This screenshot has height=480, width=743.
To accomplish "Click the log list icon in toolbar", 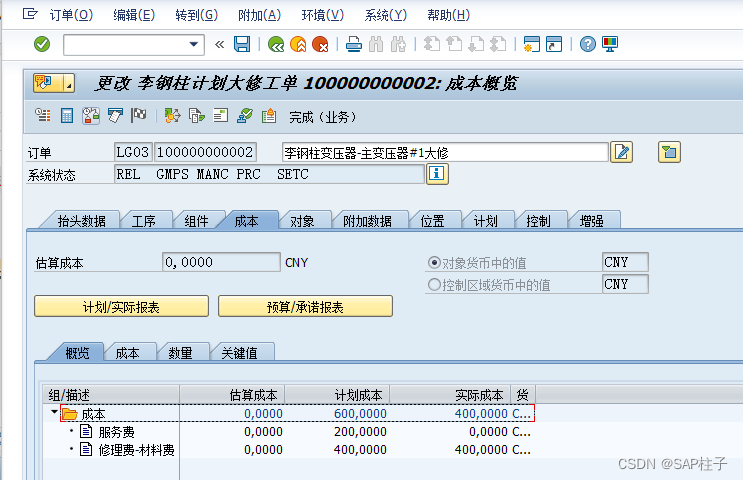I will (220, 115).
